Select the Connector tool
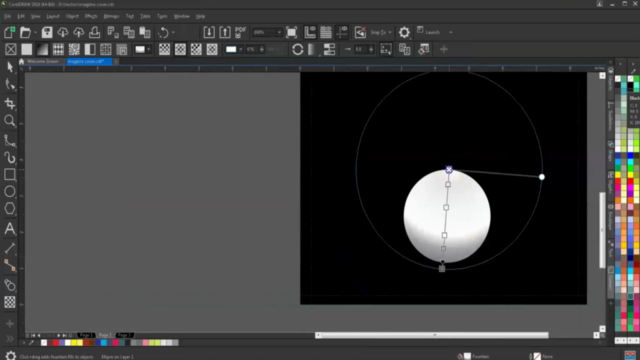 tap(10, 266)
